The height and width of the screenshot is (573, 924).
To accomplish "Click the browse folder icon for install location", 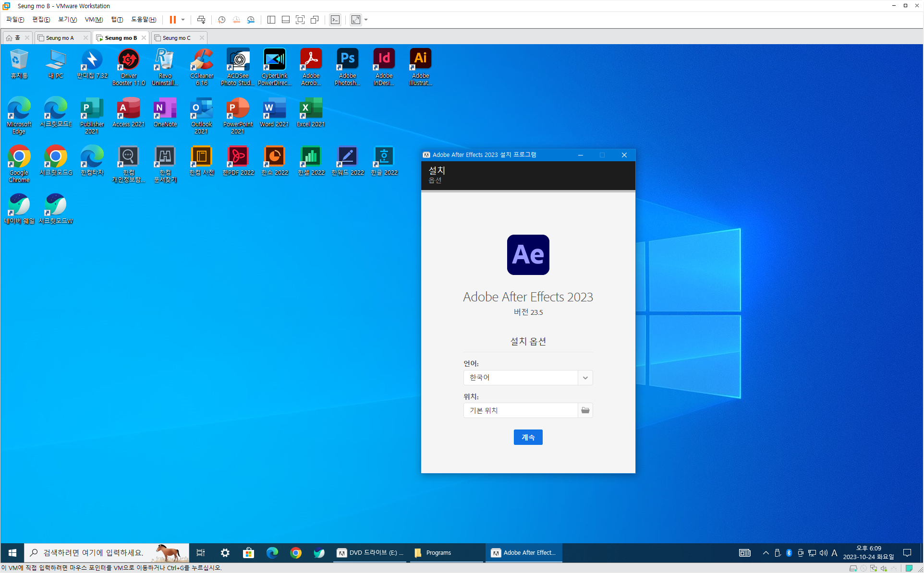I will pyautogui.click(x=585, y=410).
